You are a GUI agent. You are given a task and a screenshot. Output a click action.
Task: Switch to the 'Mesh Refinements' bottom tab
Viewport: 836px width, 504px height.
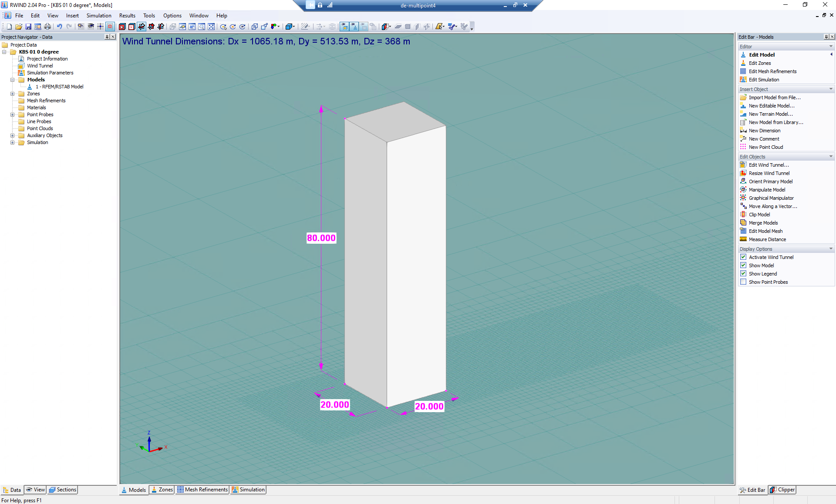pos(202,490)
